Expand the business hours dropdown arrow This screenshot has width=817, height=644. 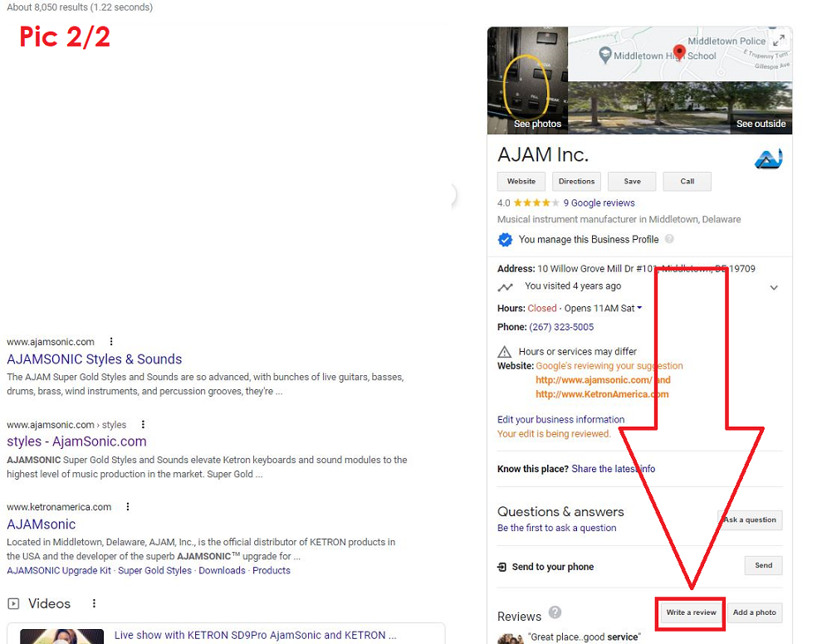point(639,308)
